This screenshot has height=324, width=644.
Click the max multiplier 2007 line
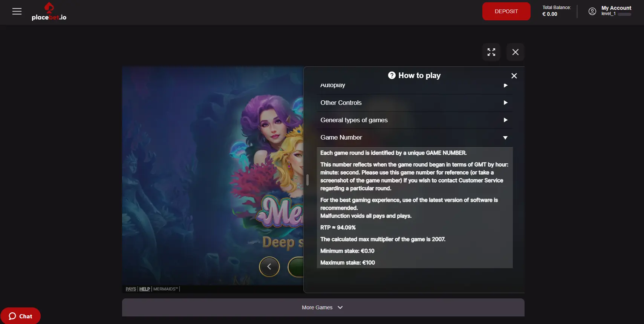click(383, 239)
